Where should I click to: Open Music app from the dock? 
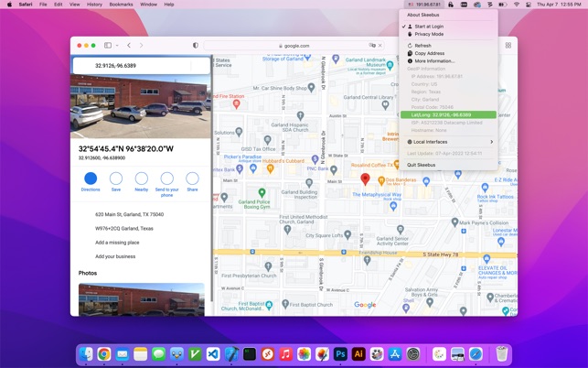click(x=285, y=354)
